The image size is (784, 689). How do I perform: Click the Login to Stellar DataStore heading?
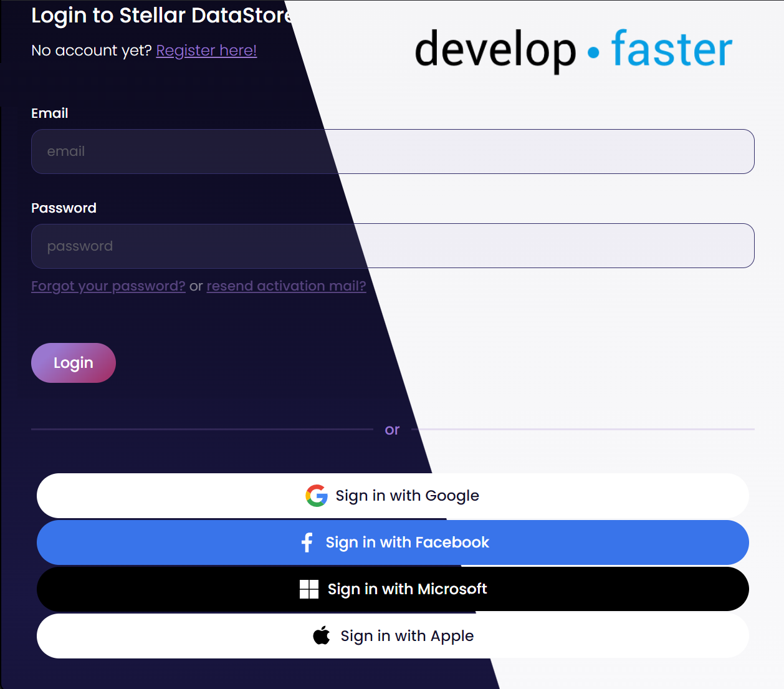click(163, 15)
